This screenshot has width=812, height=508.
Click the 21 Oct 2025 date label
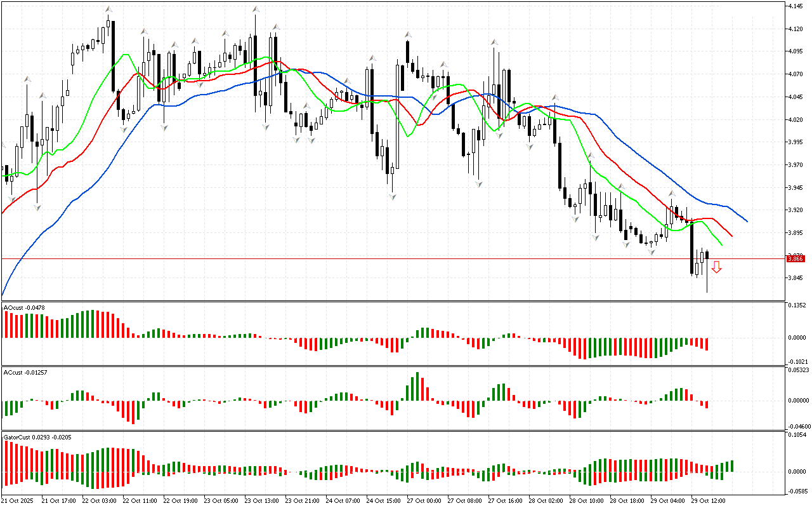pos(18,501)
